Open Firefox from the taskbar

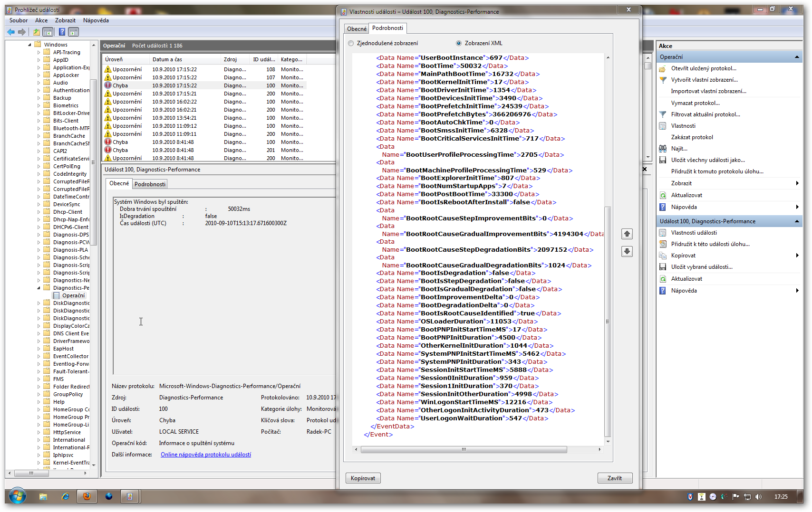click(x=87, y=496)
